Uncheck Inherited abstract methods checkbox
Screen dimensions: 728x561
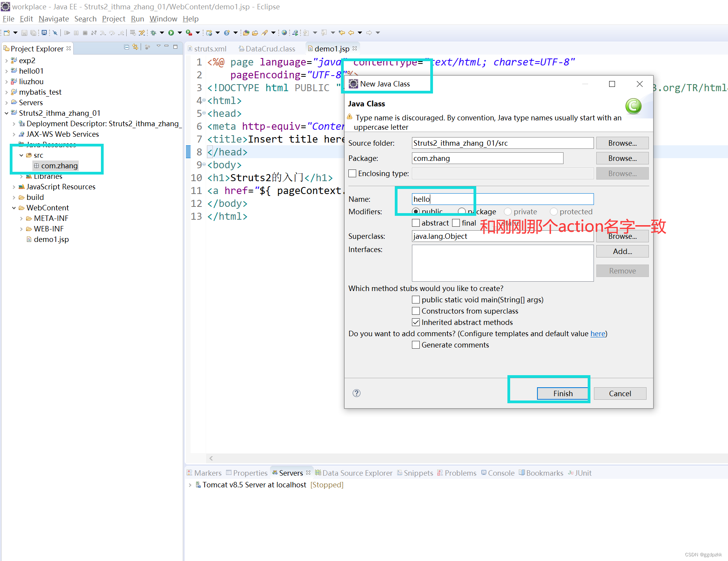click(x=416, y=322)
